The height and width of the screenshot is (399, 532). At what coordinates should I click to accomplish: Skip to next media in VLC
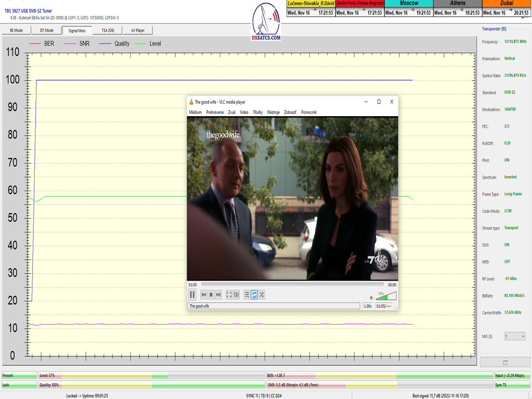(x=219, y=294)
